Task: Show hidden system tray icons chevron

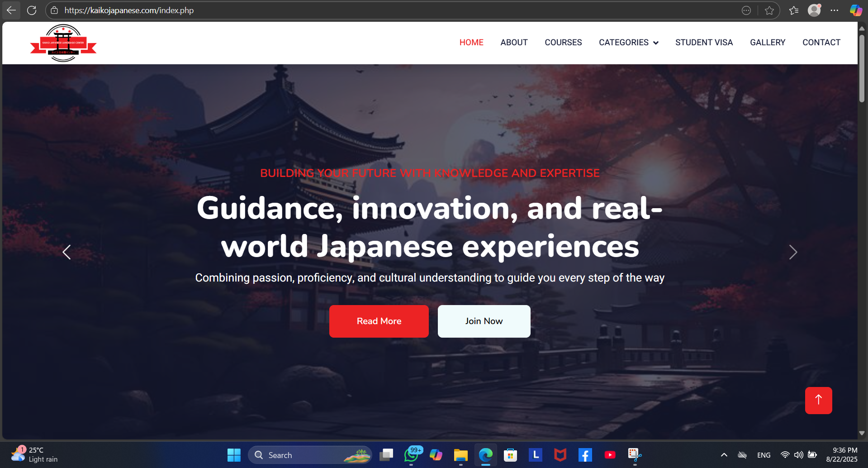Action: [724, 455]
